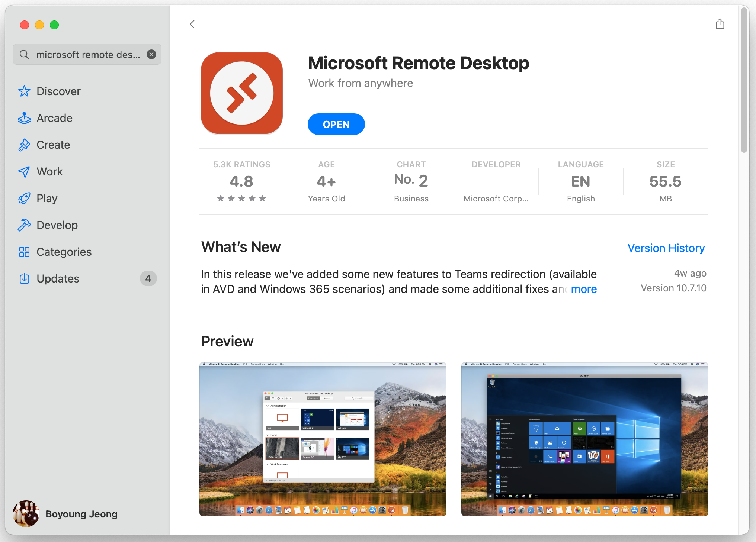Viewport: 756px width, 542px height.
Task: Click the magnifying glass search icon
Action: pos(24,54)
